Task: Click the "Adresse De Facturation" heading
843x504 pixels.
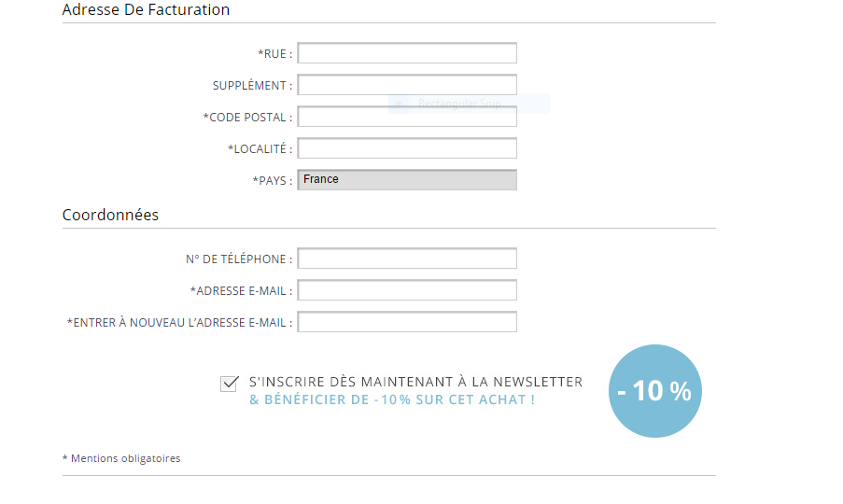Action: click(x=146, y=10)
